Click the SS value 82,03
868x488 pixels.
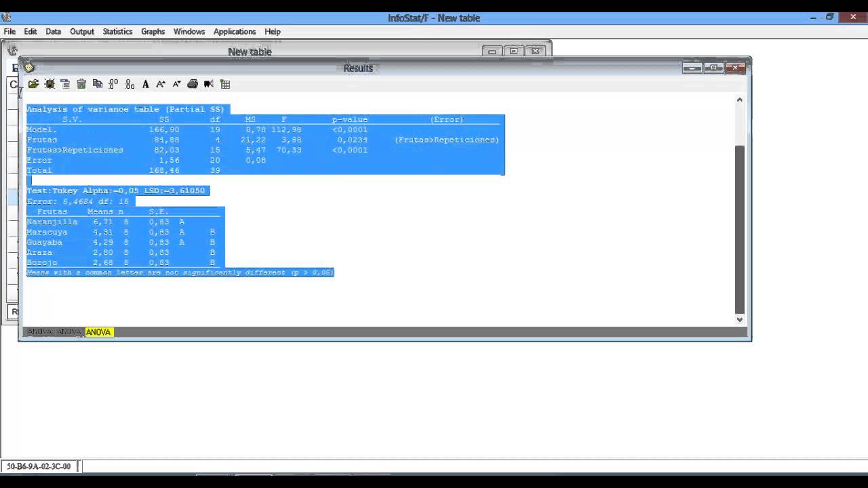(167, 150)
